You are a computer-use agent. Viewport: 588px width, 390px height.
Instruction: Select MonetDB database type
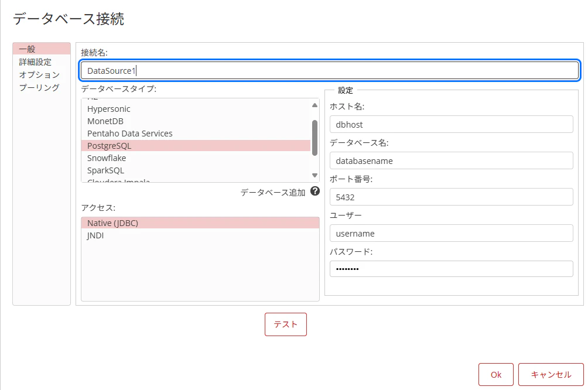coord(196,121)
